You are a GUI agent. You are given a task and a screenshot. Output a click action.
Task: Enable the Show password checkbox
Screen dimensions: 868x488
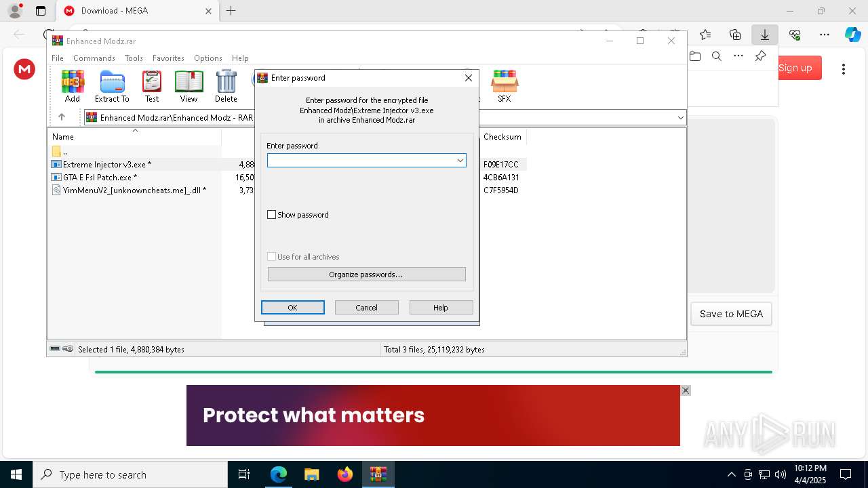272,215
